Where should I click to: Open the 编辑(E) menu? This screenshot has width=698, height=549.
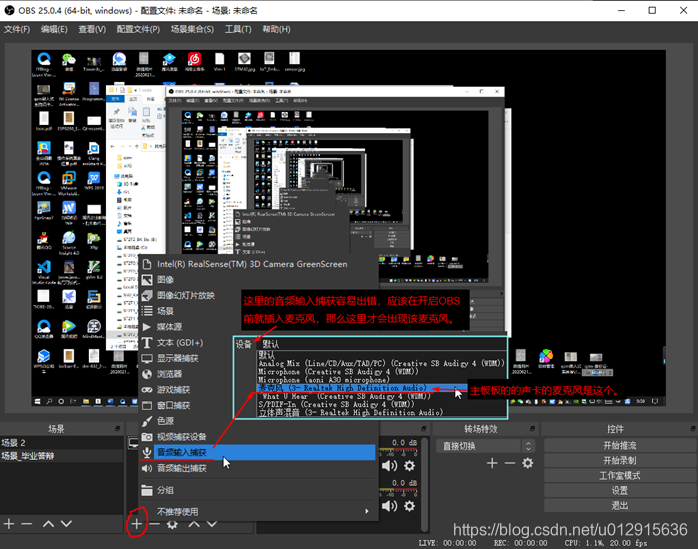click(x=54, y=29)
